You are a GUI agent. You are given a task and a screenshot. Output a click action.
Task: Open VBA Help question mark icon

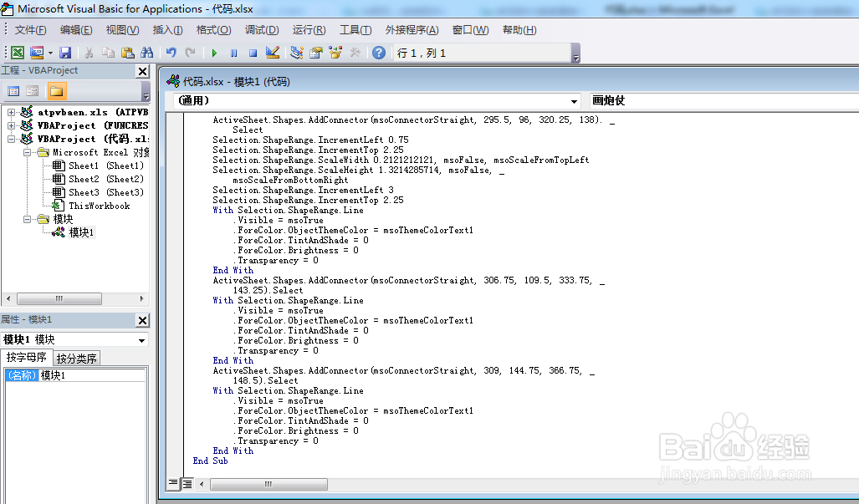[x=379, y=53]
